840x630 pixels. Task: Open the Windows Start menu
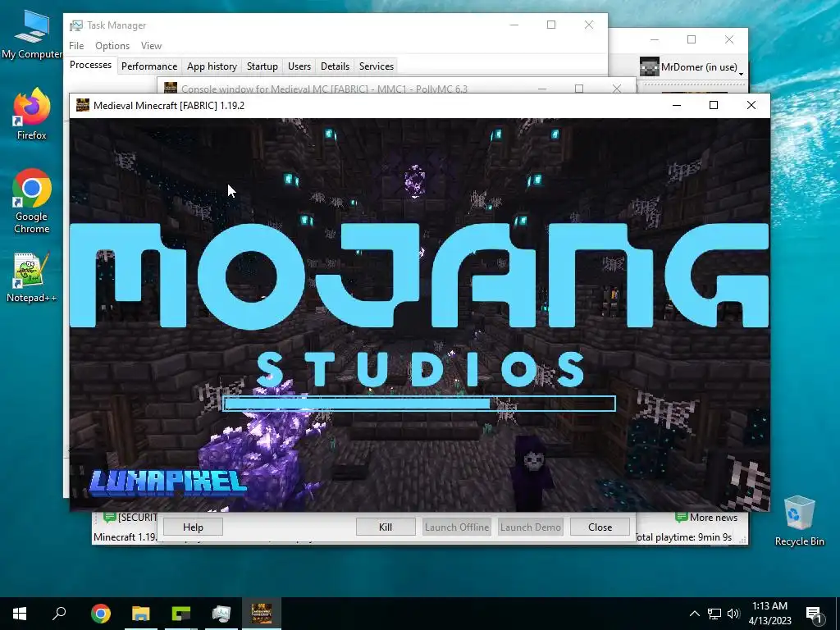coord(20,614)
